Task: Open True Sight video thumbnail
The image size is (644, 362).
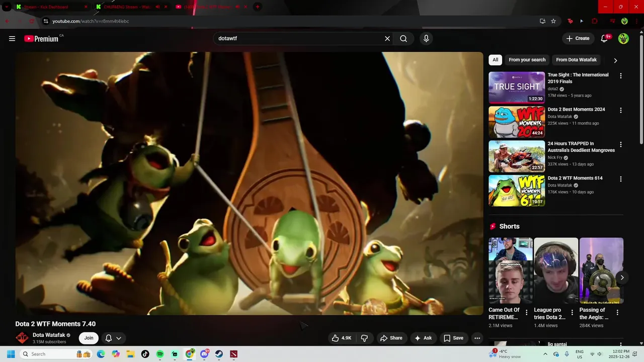Action: pyautogui.click(x=517, y=87)
